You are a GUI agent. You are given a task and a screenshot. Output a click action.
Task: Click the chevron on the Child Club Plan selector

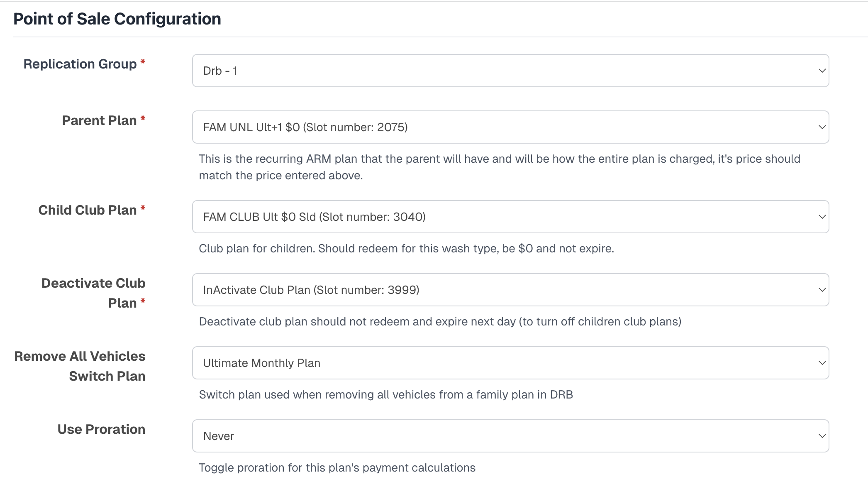click(822, 217)
